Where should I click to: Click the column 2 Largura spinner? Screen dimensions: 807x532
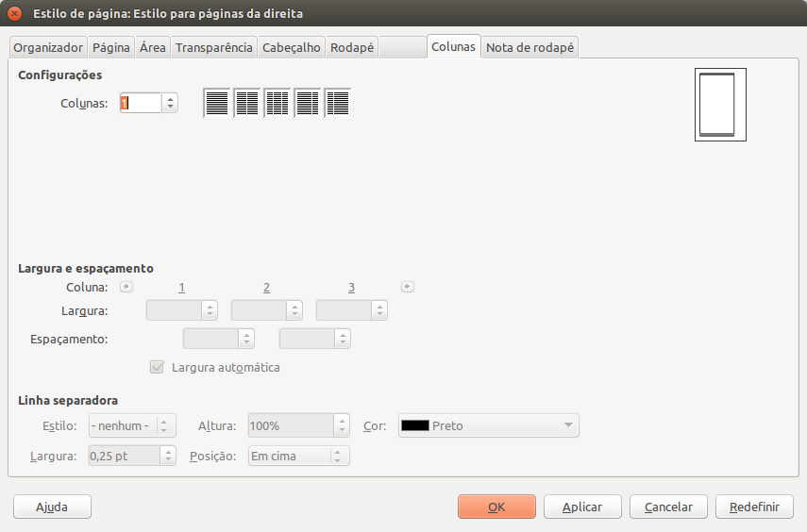click(294, 310)
